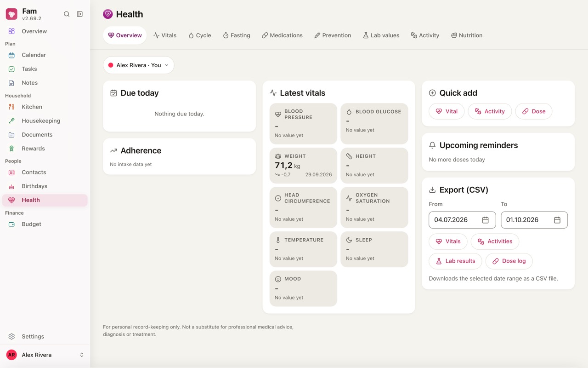Click the To date input field
This screenshot has height=368, width=588.
tap(534, 220)
